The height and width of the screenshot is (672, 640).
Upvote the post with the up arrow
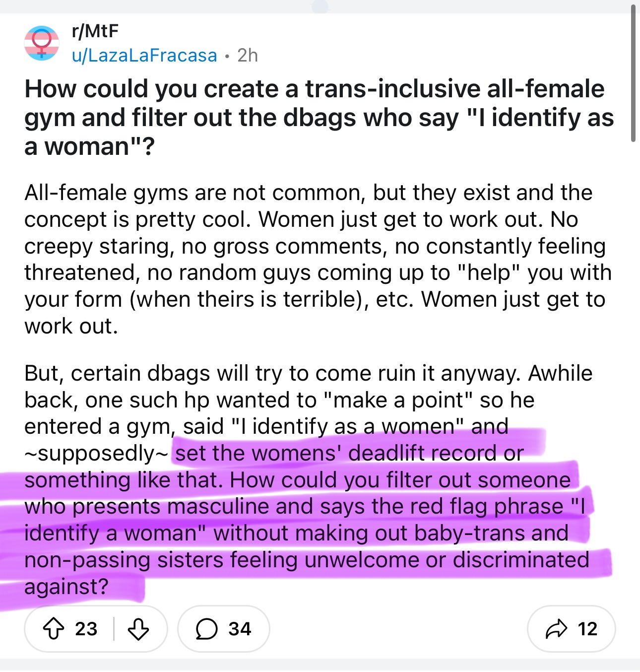tap(54, 629)
